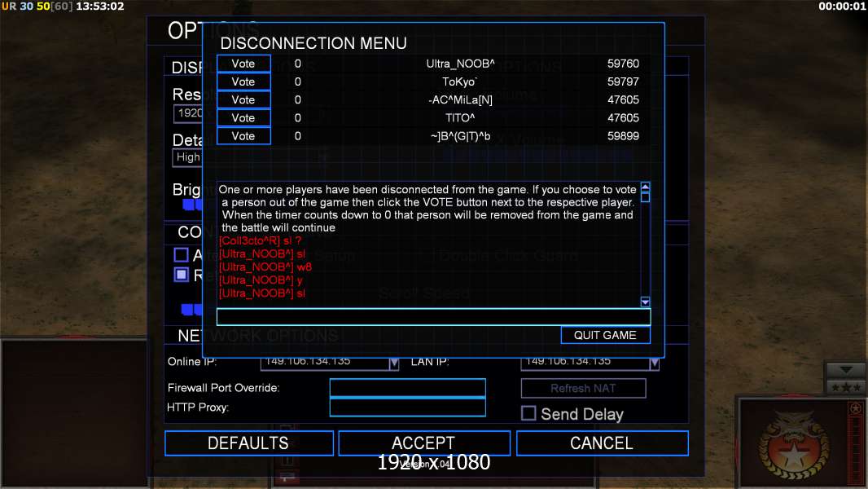Open the Detail 'High' dropdown
The height and width of the screenshot is (489, 868).
[188, 157]
